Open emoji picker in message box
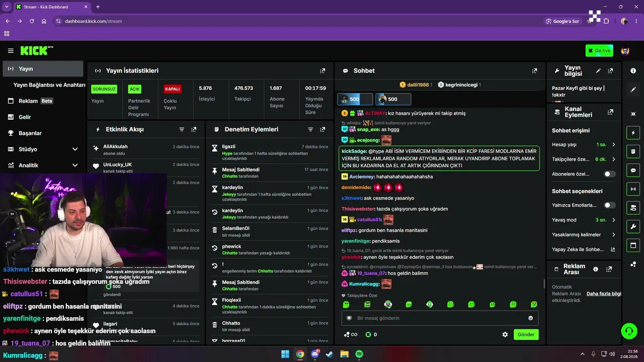The width and height of the screenshot is (644, 362). pyautogui.click(x=530, y=318)
